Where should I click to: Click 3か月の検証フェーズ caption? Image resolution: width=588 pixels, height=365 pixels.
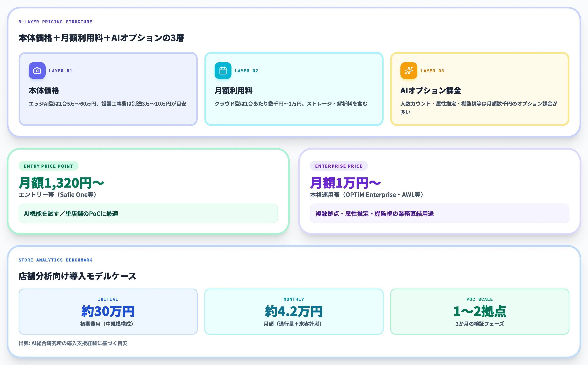click(480, 324)
